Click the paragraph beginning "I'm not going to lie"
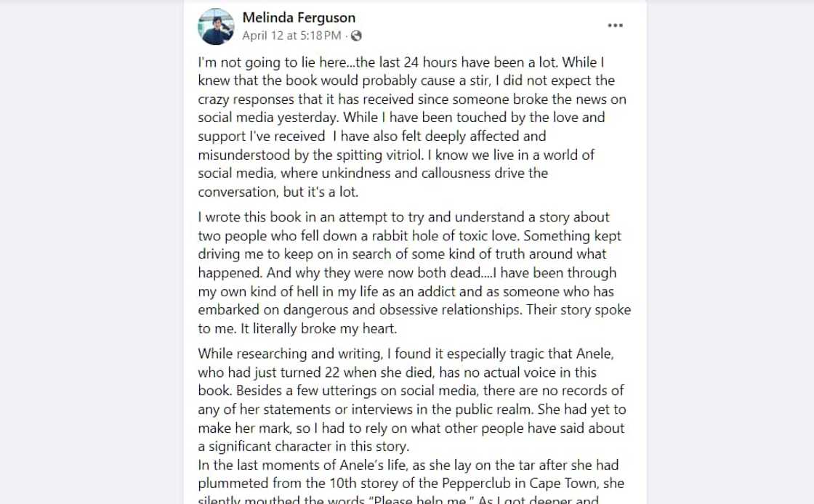The image size is (814, 504). pyautogui.click(x=411, y=126)
